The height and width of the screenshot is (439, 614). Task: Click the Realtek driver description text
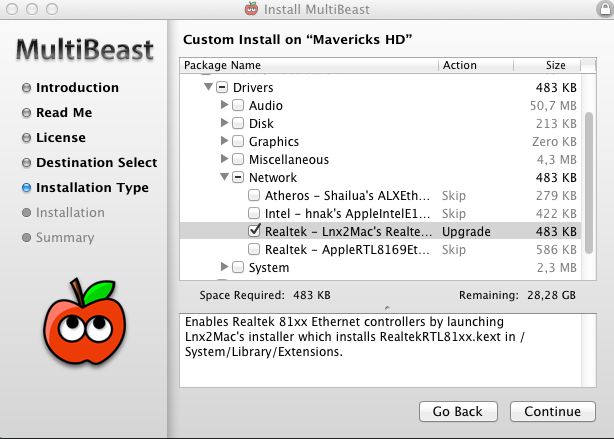point(354,336)
